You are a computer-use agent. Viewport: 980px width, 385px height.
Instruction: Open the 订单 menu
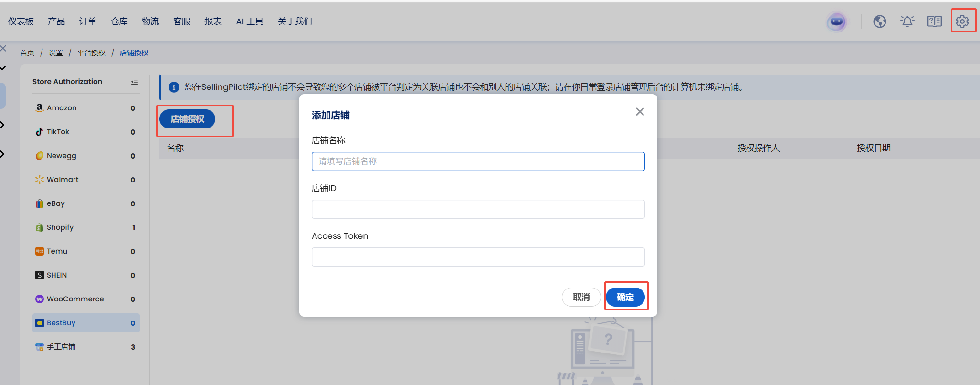coord(88,21)
